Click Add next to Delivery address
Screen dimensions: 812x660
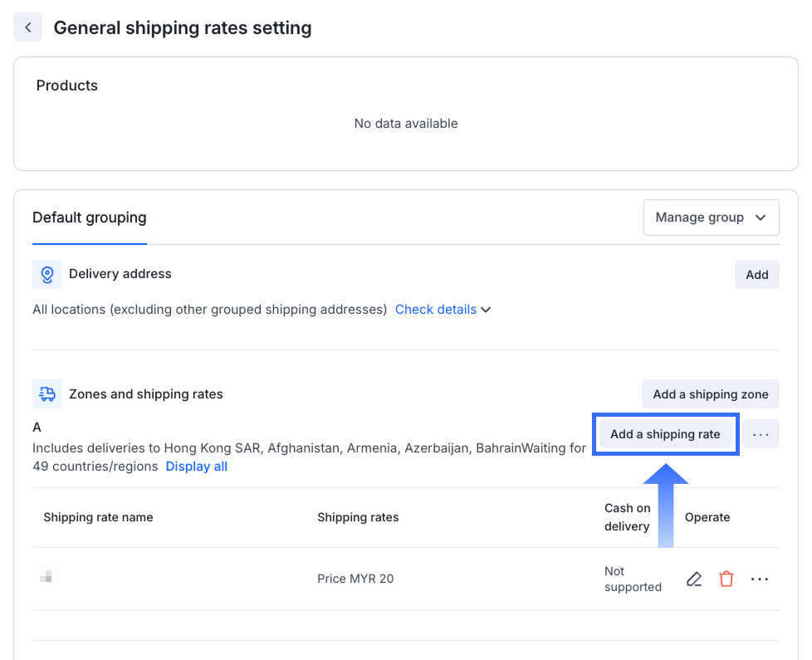756,275
